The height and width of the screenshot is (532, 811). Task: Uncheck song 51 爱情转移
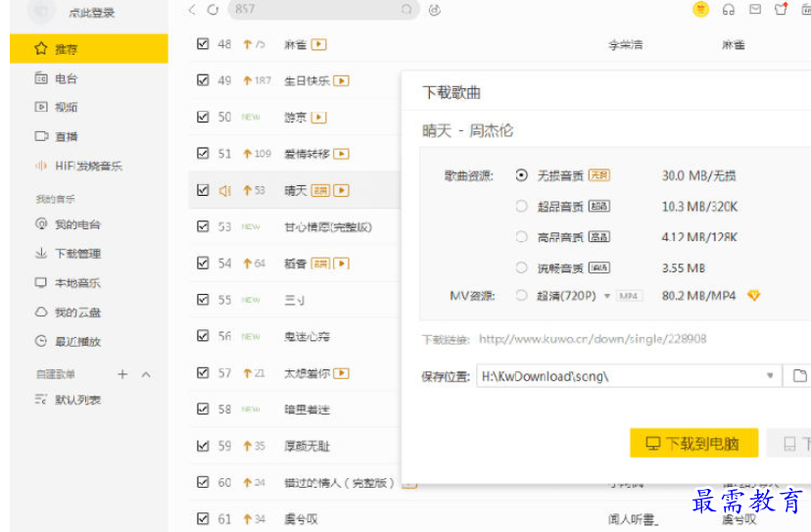click(x=203, y=153)
